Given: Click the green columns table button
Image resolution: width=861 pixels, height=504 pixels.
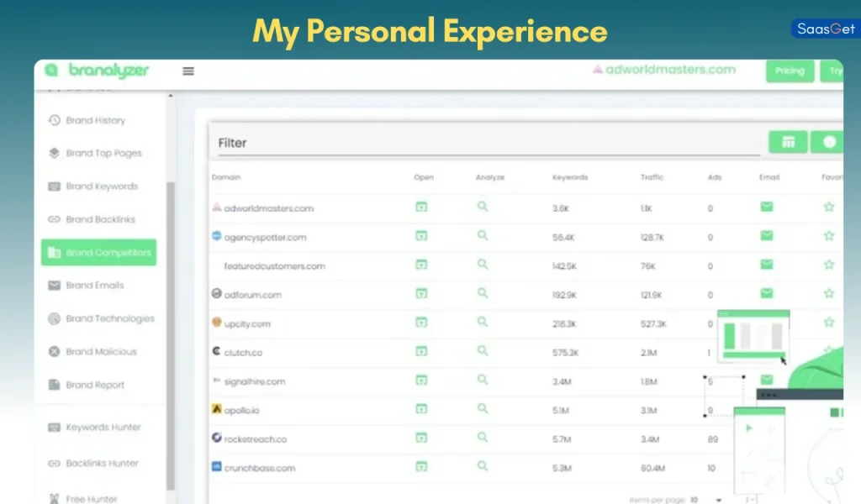Looking at the screenshot, I should tap(788, 142).
